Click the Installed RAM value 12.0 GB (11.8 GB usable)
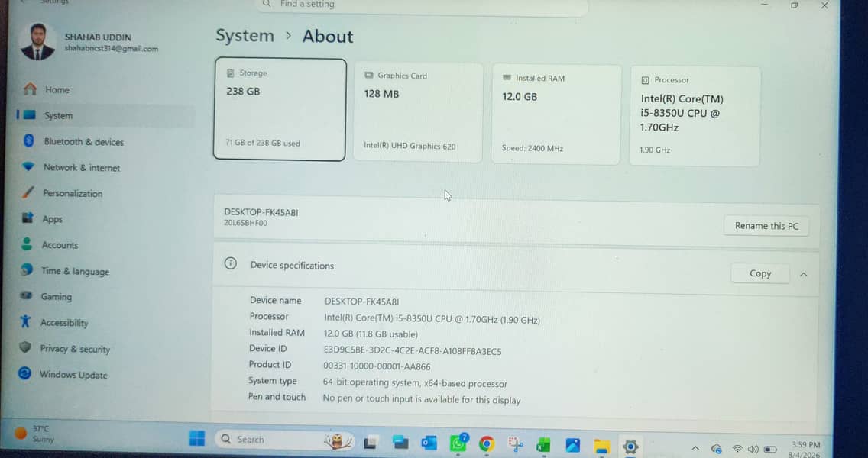Viewport: 868px width, 458px height. point(371,334)
